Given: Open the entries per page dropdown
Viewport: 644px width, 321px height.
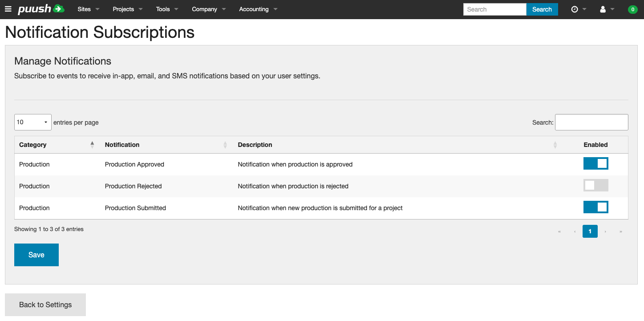Looking at the screenshot, I should point(32,122).
